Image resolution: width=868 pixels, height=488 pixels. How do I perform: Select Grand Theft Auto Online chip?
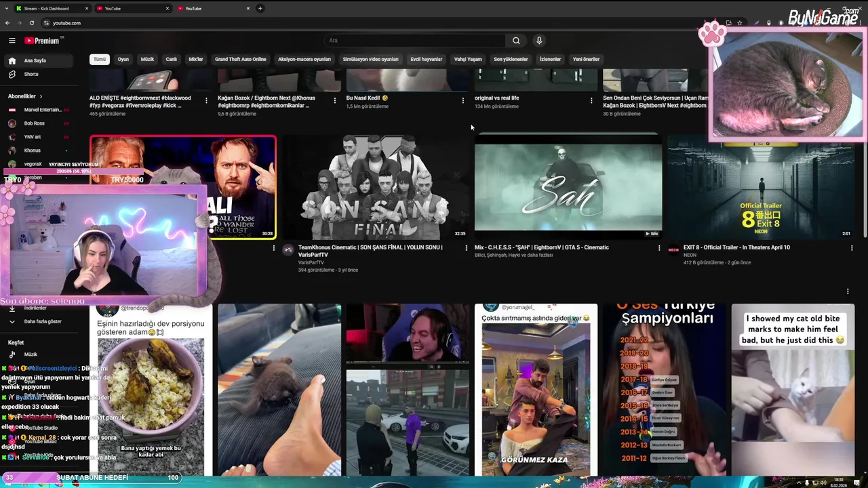[x=241, y=59]
